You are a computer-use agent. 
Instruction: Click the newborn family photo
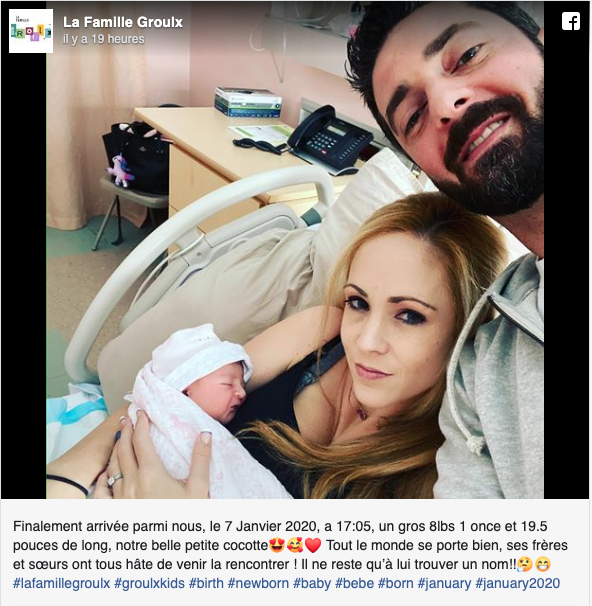(295, 250)
